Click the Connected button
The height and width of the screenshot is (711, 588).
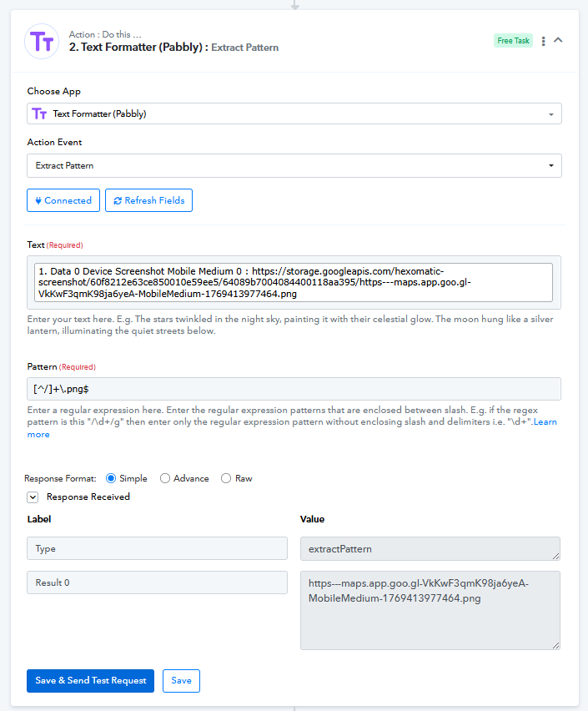(x=63, y=200)
